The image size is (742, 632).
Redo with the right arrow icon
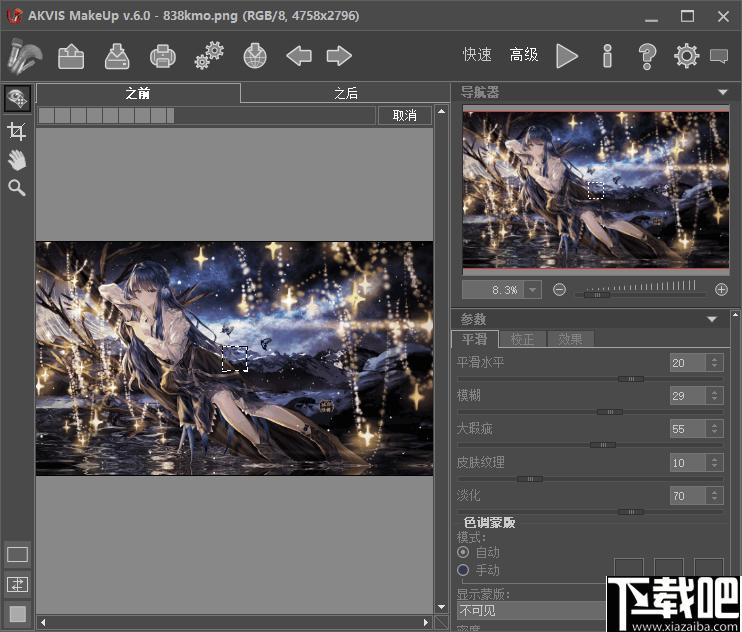[x=339, y=56]
